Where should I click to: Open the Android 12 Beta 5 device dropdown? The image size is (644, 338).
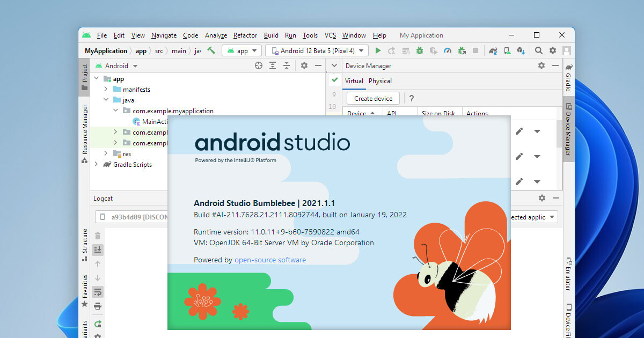coord(317,51)
